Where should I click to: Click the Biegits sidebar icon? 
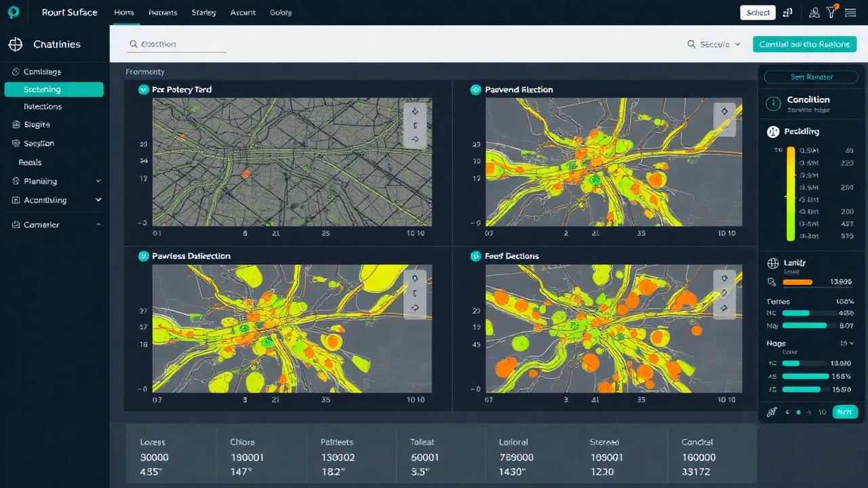pos(16,125)
